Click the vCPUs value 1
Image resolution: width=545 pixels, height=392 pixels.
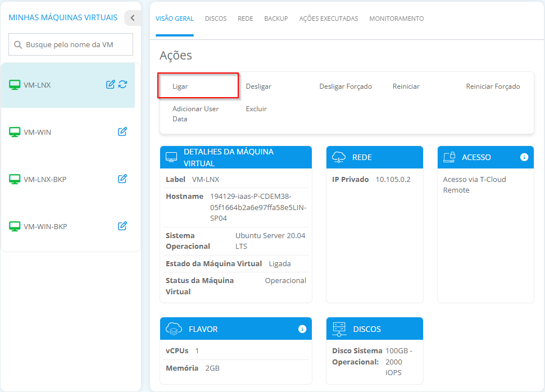[x=197, y=350]
